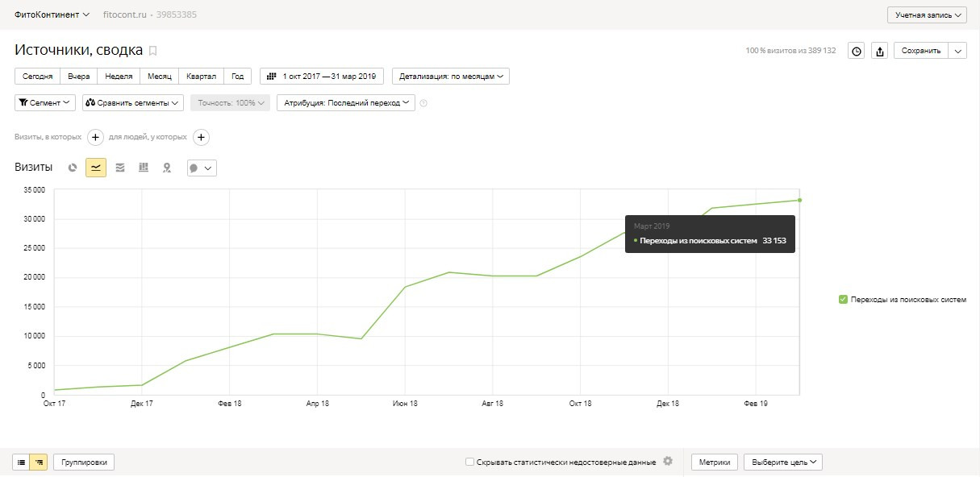This screenshot has width=980, height=477.
Task: Bookmark the Источники, сводка report
Action: pyautogui.click(x=153, y=51)
